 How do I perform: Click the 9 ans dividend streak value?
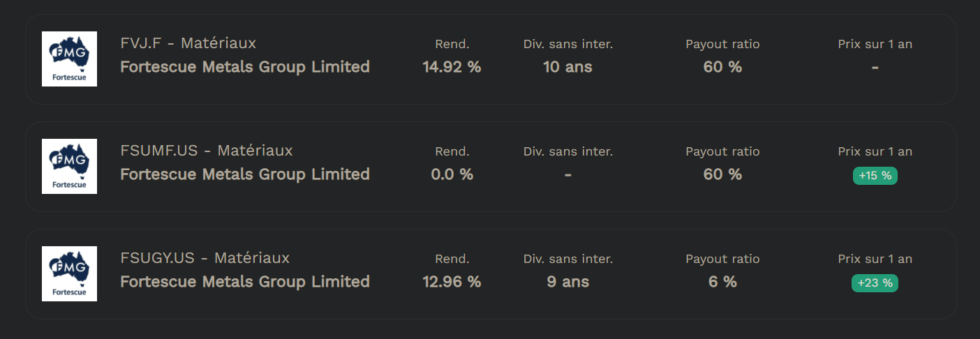[568, 282]
